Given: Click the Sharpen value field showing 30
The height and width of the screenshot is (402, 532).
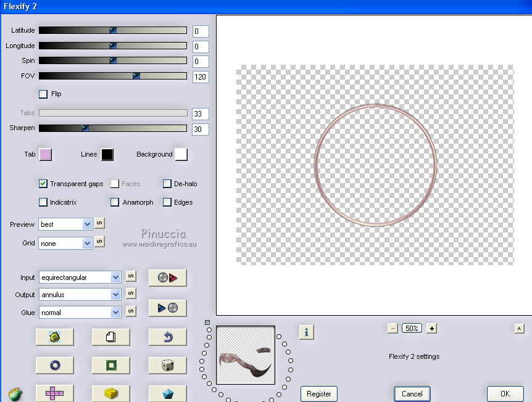Looking at the screenshot, I should click(x=201, y=129).
